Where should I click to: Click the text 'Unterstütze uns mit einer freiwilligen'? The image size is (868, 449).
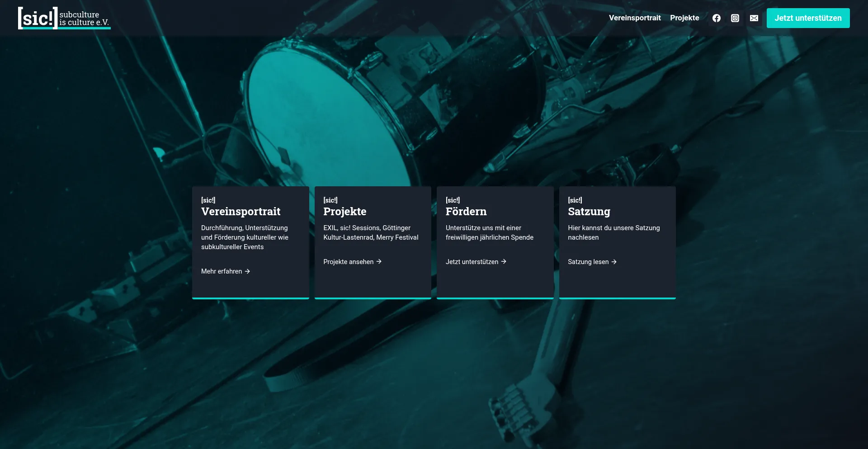click(x=490, y=233)
